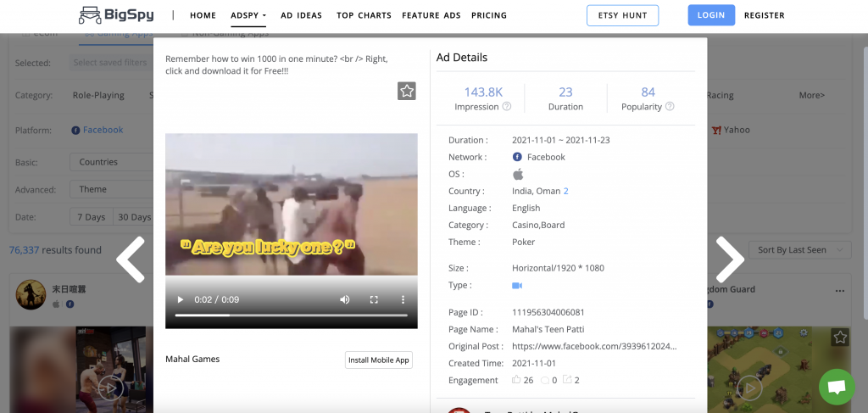Show Popularity help tooltip icon
This screenshot has height=413, width=868.
coord(670,106)
